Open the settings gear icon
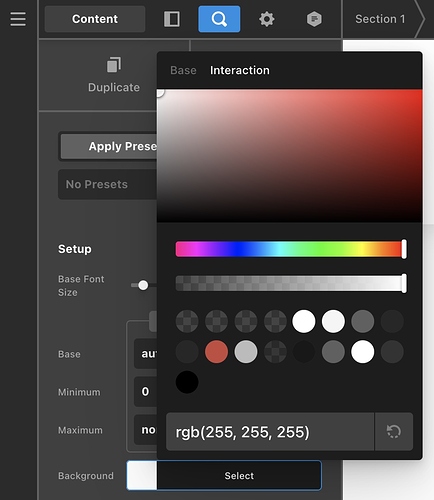Viewport: 434px width, 500px height. pos(267,19)
